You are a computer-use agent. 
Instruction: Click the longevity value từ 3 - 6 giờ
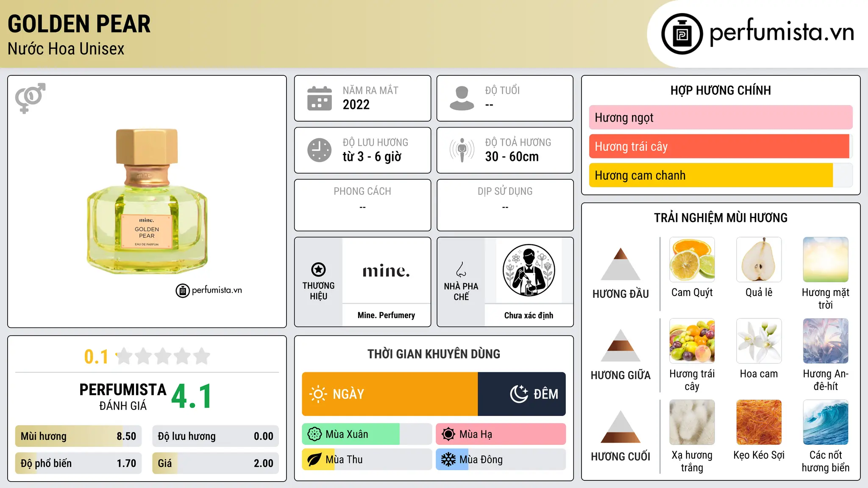click(x=372, y=157)
